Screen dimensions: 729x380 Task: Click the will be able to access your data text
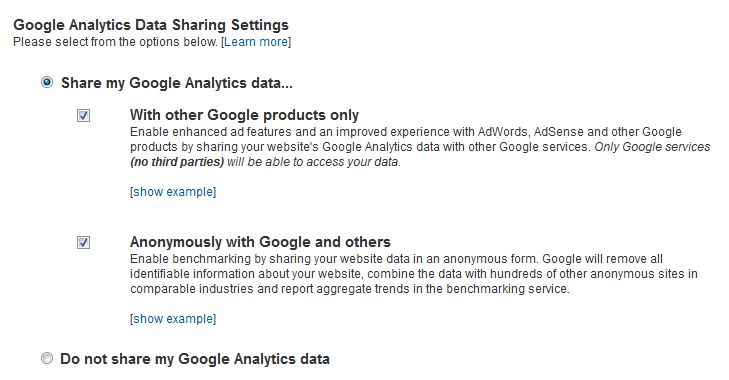(314, 162)
